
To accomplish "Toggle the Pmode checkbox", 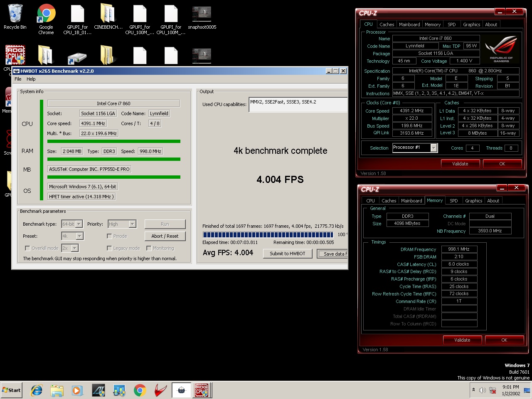I will [x=109, y=236].
